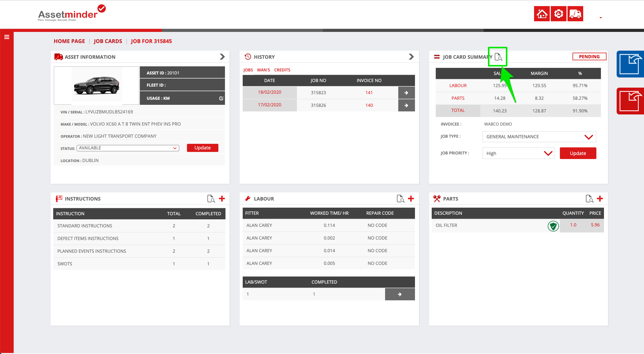The image size is (644, 354).
Task: Click the Assetminder logo
Action: pos(72,13)
